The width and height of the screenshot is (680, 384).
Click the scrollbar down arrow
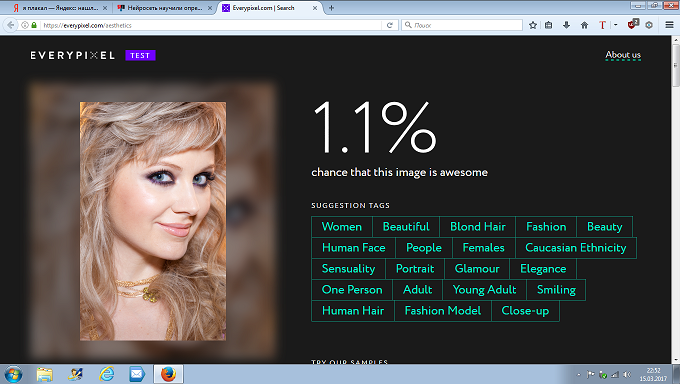pos(676,360)
